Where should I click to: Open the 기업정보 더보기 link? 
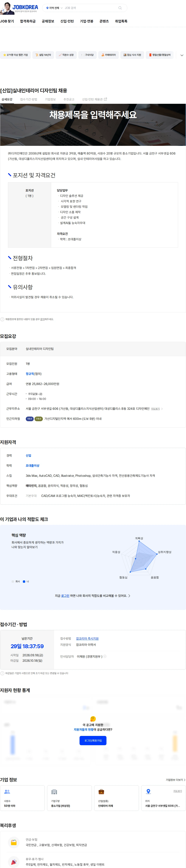click(175, 780)
